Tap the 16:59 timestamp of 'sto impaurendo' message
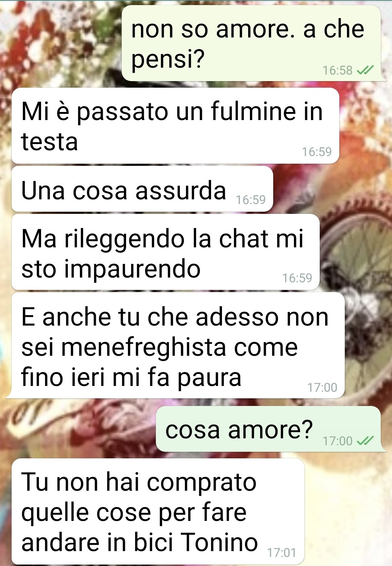Viewport: 392px width, 566px height. (297, 278)
